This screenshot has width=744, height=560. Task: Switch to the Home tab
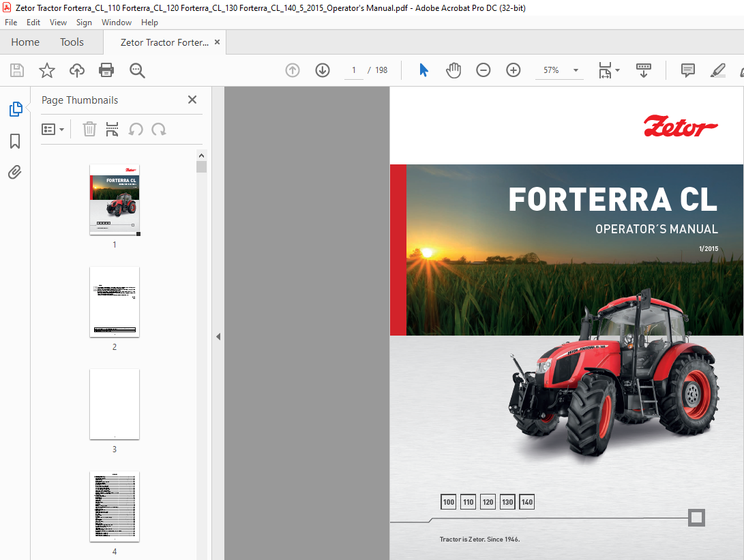25,42
